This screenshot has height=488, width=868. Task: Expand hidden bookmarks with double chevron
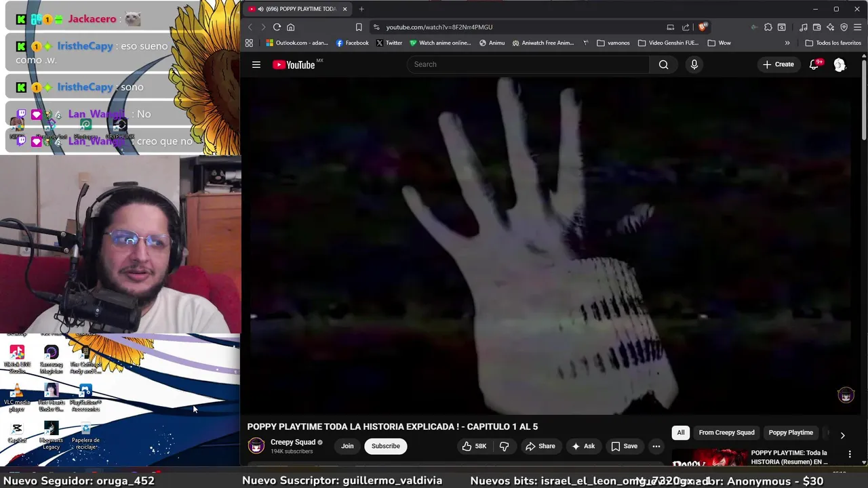787,43
